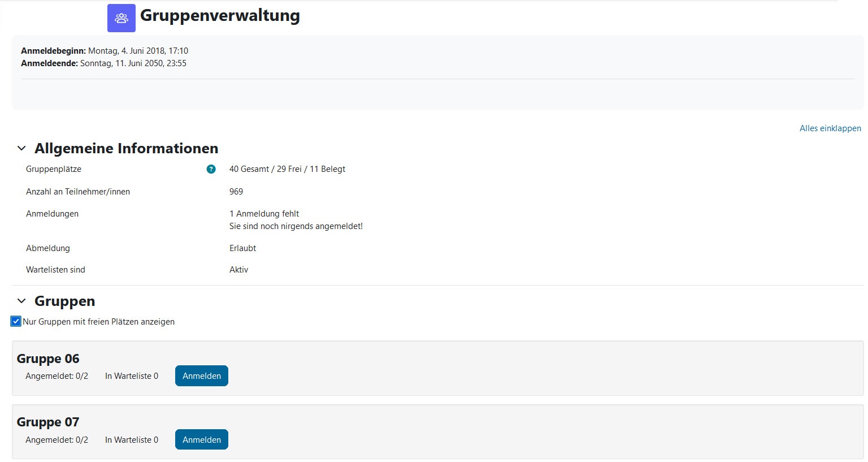
Task: Click the Gruppenplätze label
Action: (x=54, y=169)
